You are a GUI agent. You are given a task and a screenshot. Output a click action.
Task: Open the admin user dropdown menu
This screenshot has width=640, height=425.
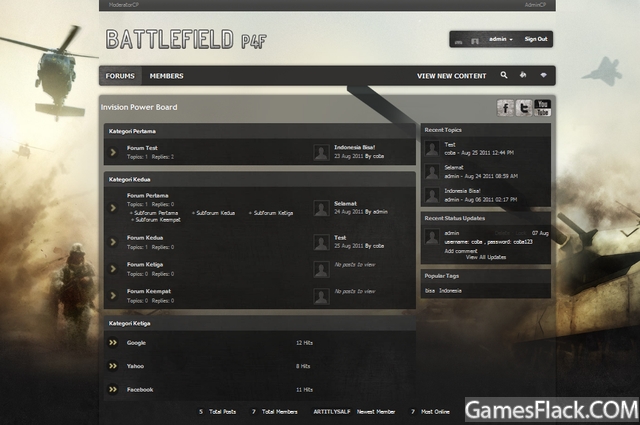point(500,39)
